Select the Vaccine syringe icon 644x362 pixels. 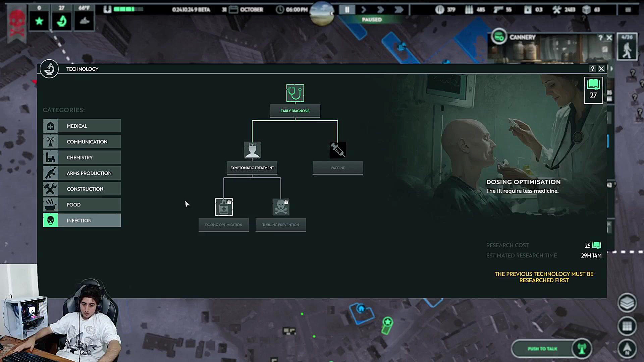(x=337, y=150)
